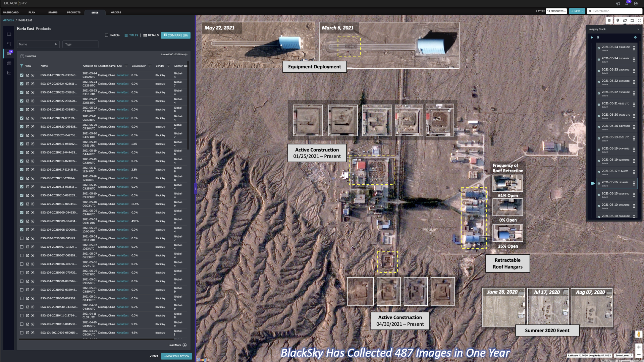Go to All Sites breadcrumb link
This screenshot has width=644, height=362.
(8, 20)
